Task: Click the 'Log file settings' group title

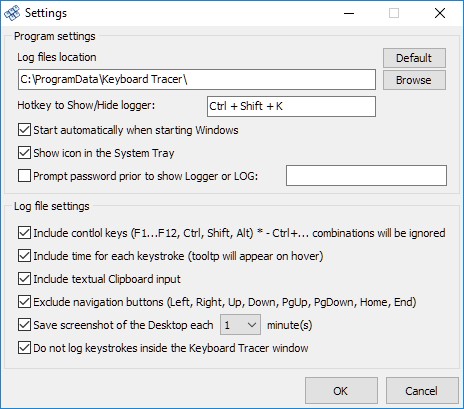Action: (x=52, y=206)
